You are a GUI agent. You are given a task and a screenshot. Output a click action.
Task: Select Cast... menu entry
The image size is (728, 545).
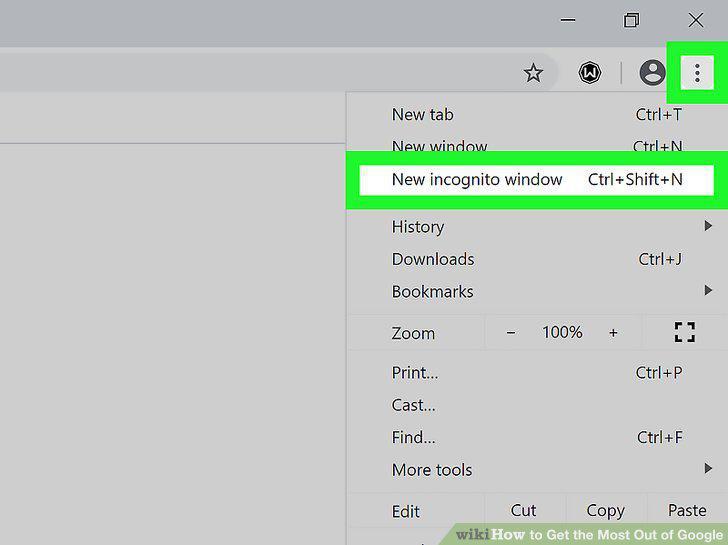[537, 405]
